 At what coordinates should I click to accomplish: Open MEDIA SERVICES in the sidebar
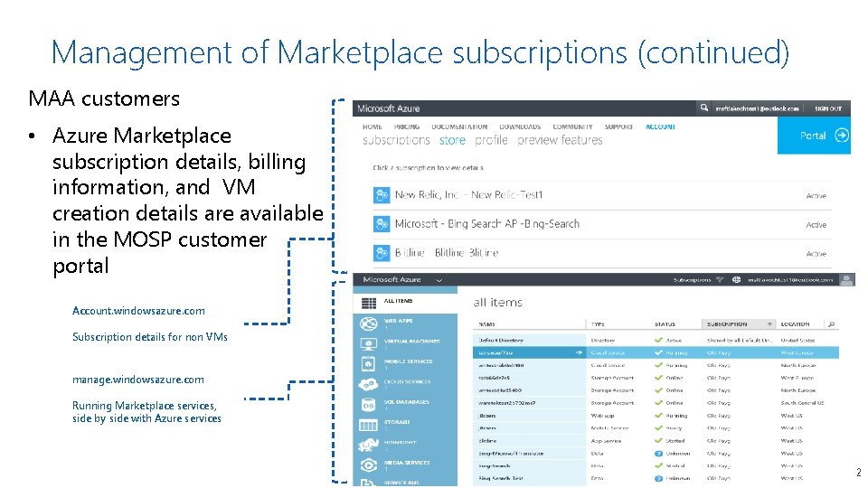click(x=405, y=465)
